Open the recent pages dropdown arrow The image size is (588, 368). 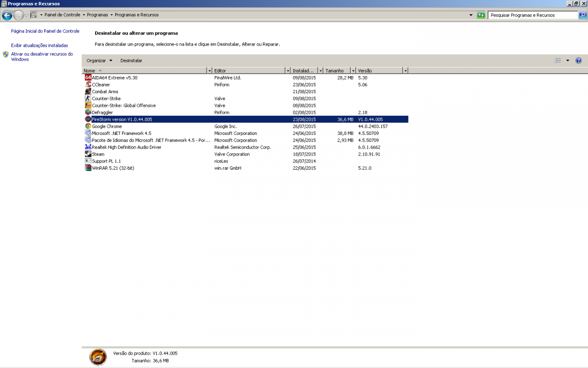pyautogui.click(x=26, y=15)
